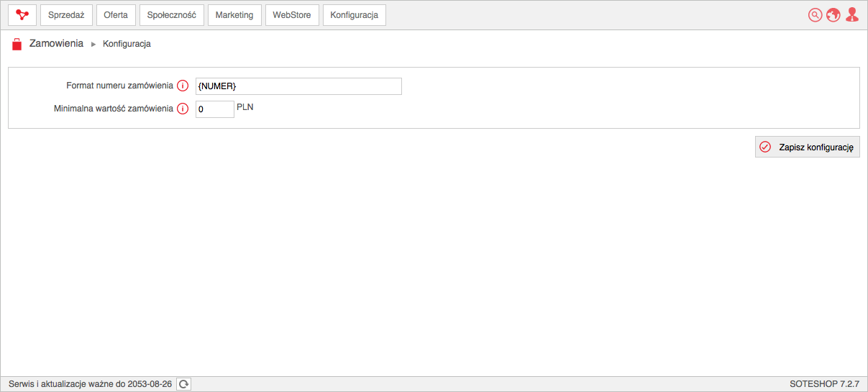Click the Konfiguracja breadcrumb item
This screenshot has height=392, width=868.
(x=127, y=44)
